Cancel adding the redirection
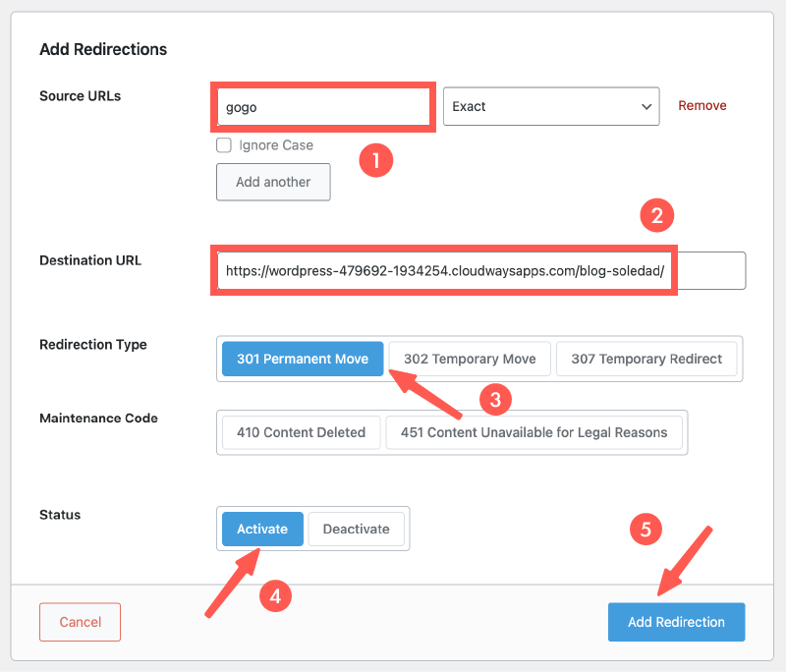 [x=81, y=622]
